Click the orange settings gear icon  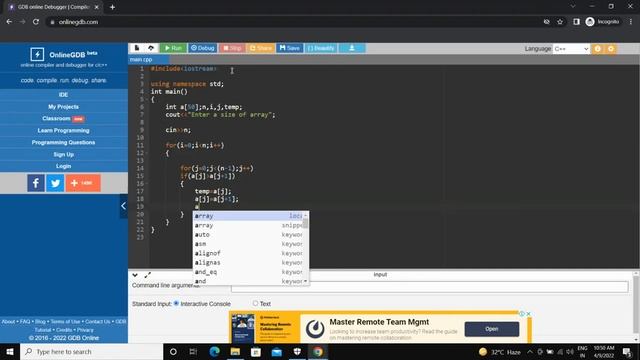pos(611,49)
